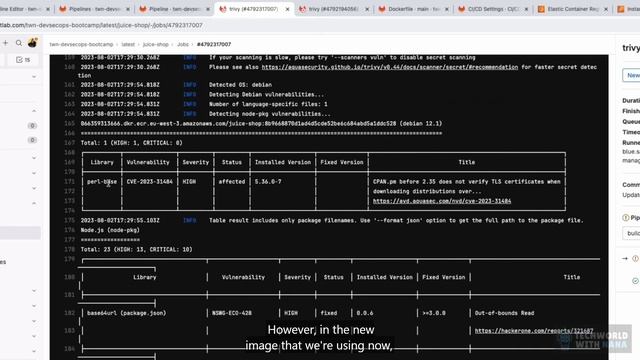Image resolution: width=640 pixels, height=360 pixels.
Task: Click 'Number of language-specific files: 1' line
Action: [x=268, y=104]
